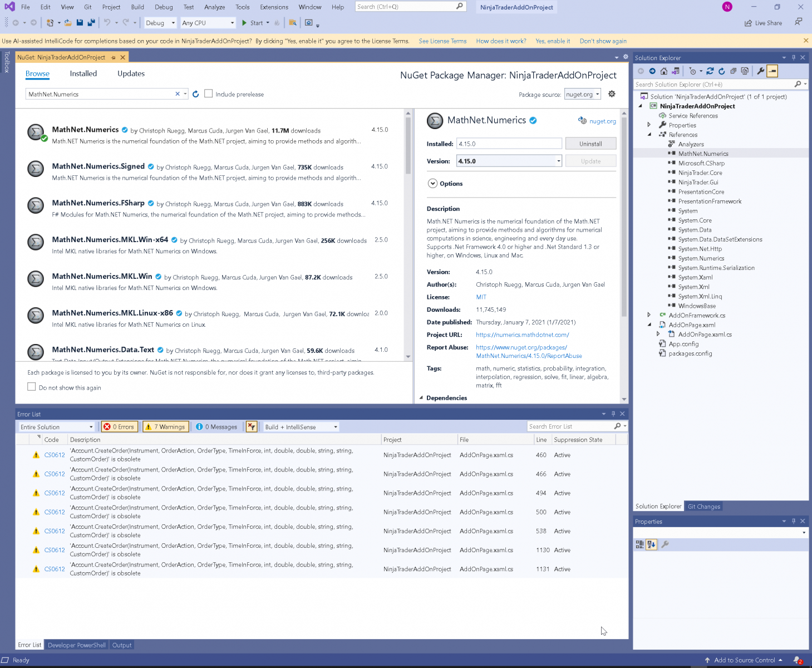Image resolution: width=812 pixels, height=668 pixels.
Task: Switch to the Installed tab in NuGet
Action: 83,73
